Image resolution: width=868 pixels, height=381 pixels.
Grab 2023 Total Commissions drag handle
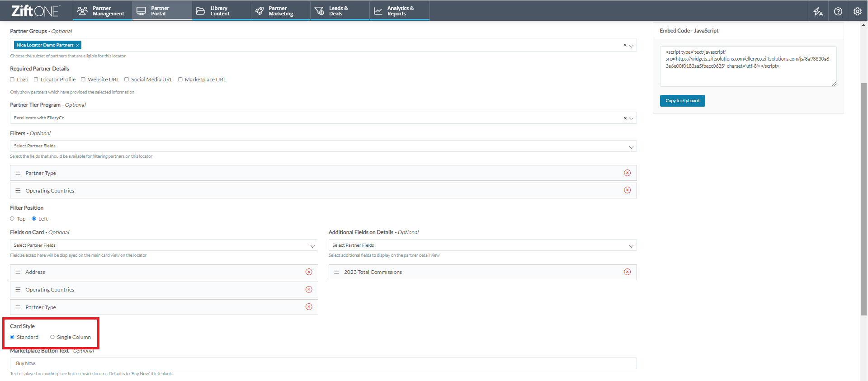click(337, 272)
